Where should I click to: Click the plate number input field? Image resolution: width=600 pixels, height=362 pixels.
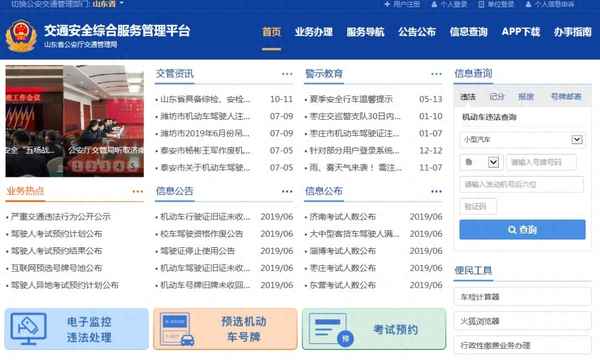click(541, 162)
